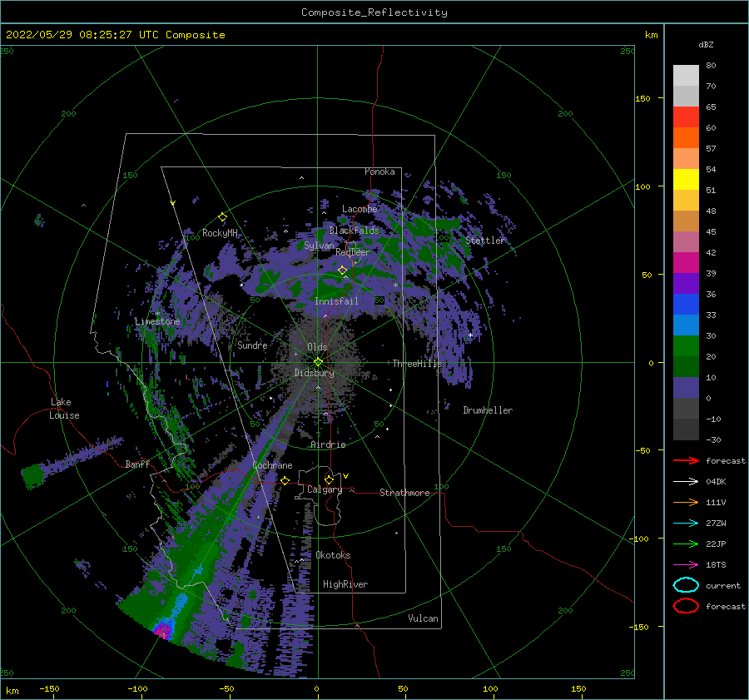Click the cyan current ellipse icon
Screen dimensions: 749x700
[x=686, y=585]
